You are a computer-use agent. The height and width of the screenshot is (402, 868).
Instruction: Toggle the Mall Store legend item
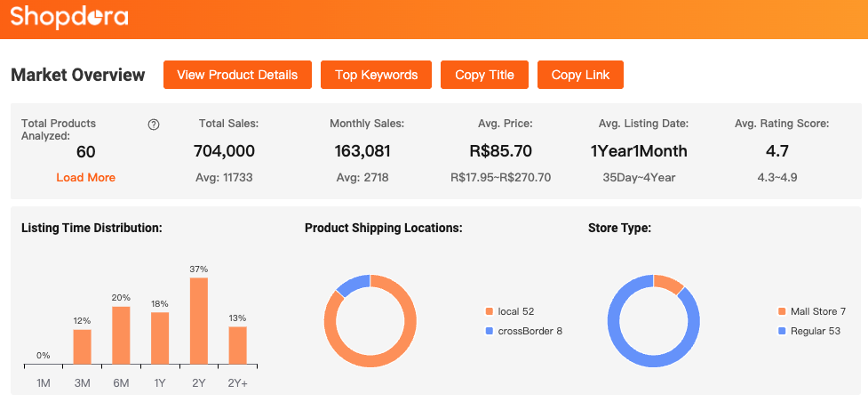click(811, 311)
